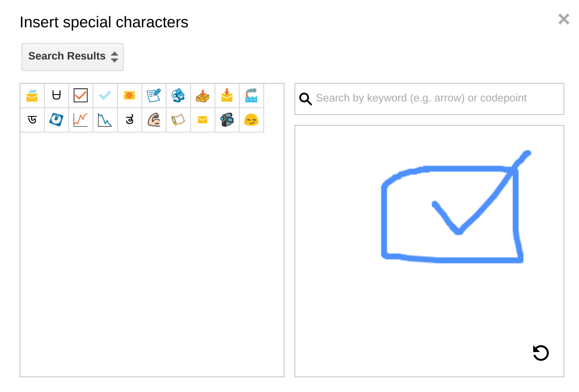The image size is (579, 392).
Task: Choose the video camera emoji
Action: [227, 120]
